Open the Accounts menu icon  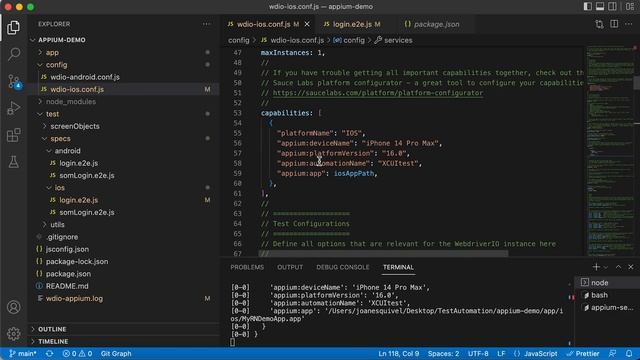pos(13,307)
